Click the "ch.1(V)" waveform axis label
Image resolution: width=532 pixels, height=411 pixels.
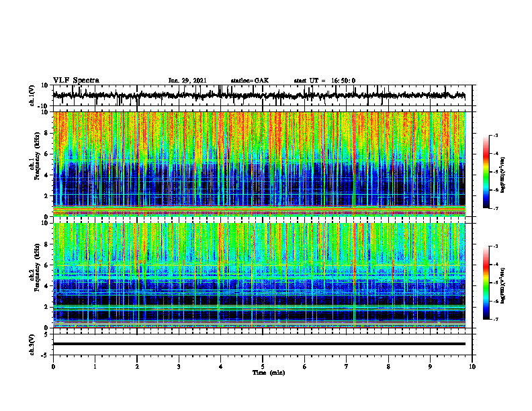(x=32, y=95)
